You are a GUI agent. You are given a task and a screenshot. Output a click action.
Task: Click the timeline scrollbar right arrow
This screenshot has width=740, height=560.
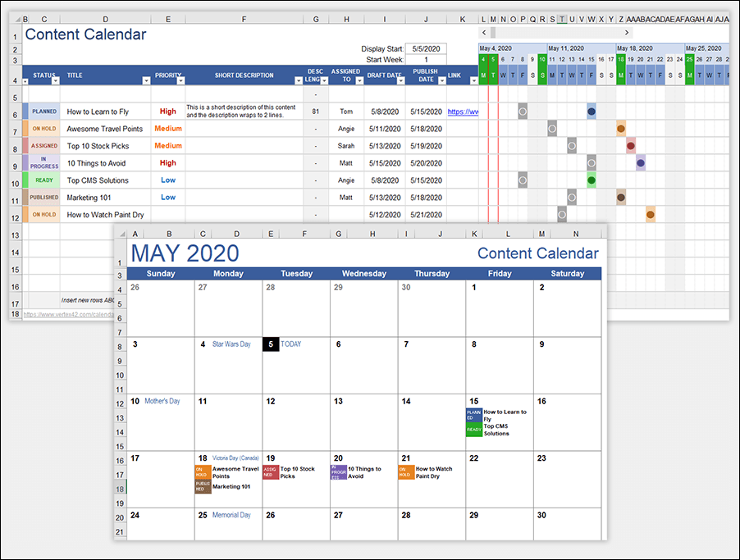(x=627, y=33)
